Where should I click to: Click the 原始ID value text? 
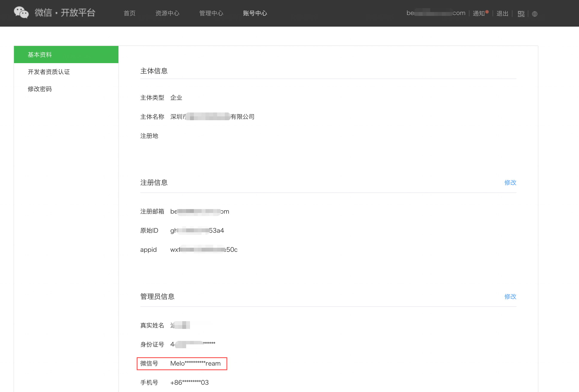click(x=197, y=231)
